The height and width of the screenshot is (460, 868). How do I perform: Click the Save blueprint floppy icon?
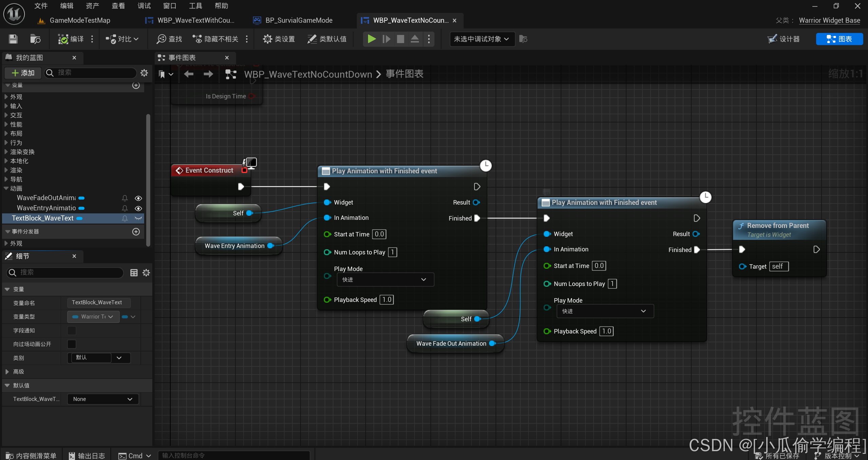coord(13,39)
